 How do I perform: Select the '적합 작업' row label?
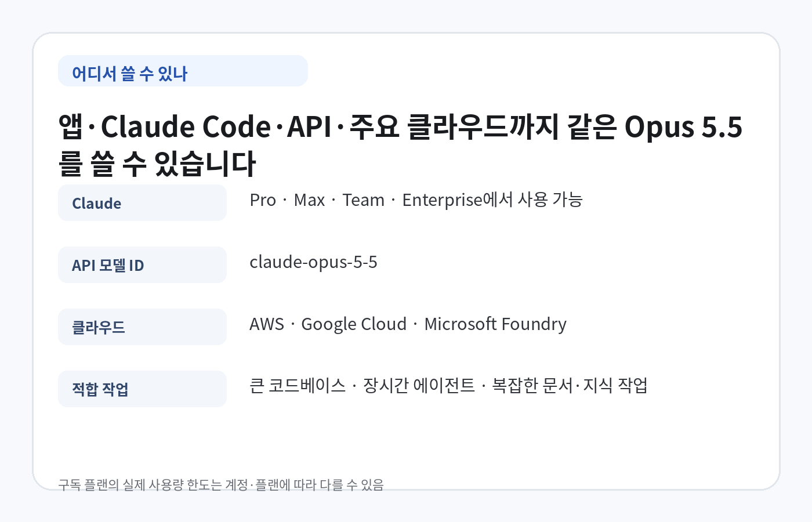tap(142, 389)
